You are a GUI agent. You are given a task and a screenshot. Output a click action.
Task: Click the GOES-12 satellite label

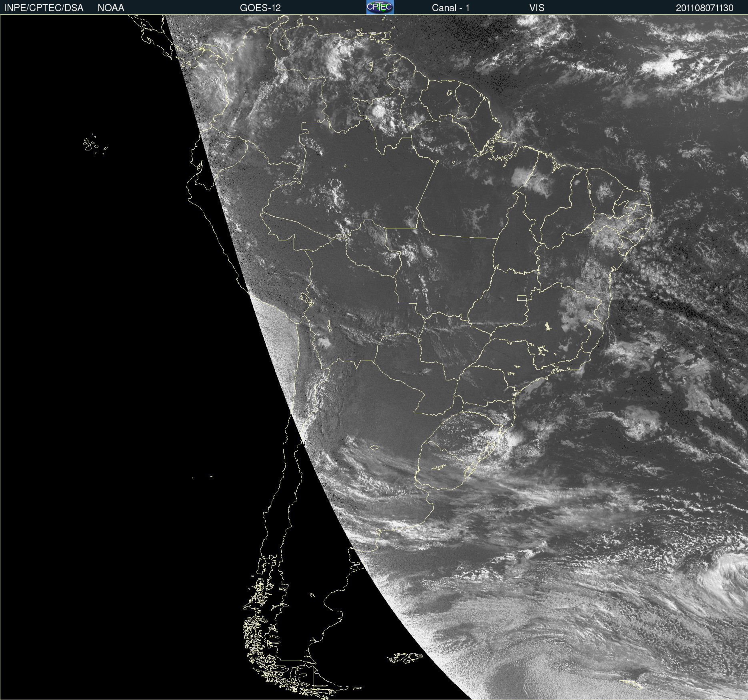[x=260, y=8]
